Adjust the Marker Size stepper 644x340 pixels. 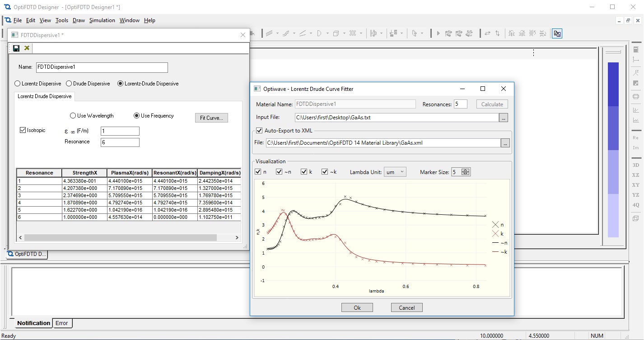[466, 172]
